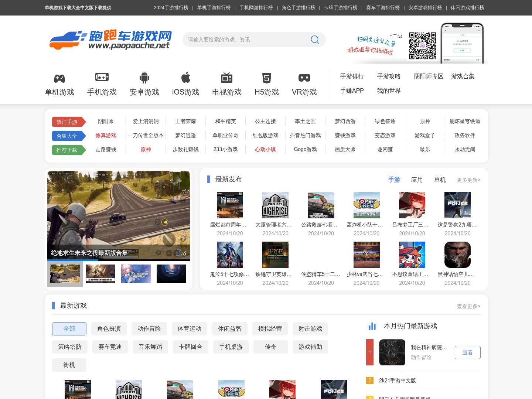Filter by 手机桌游 category

click(x=231, y=347)
